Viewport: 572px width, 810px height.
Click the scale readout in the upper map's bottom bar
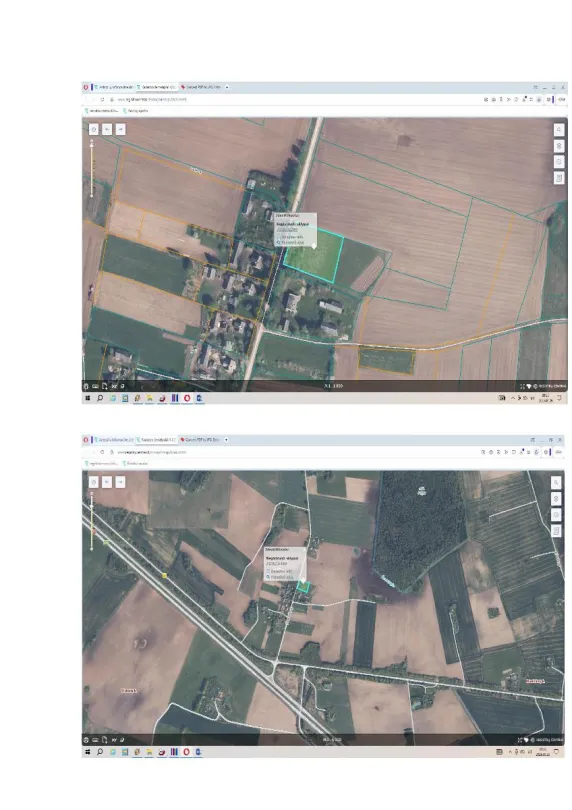(x=333, y=386)
